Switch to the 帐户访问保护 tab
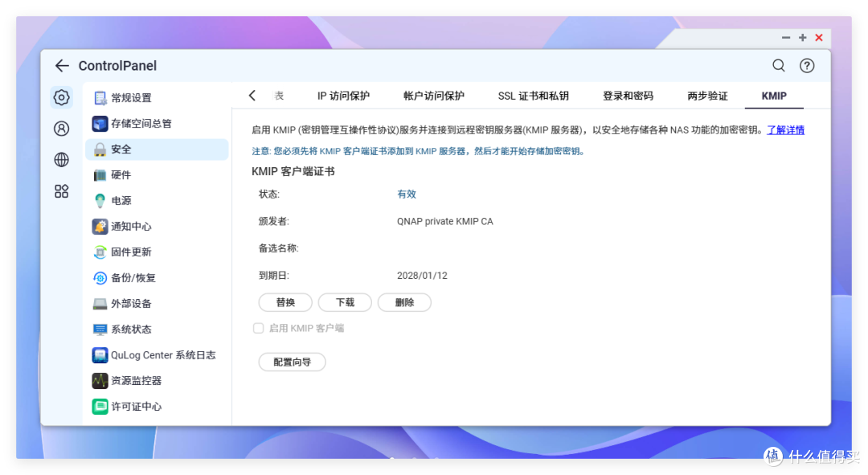Viewport: 868px width, 475px height. pos(434,96)
